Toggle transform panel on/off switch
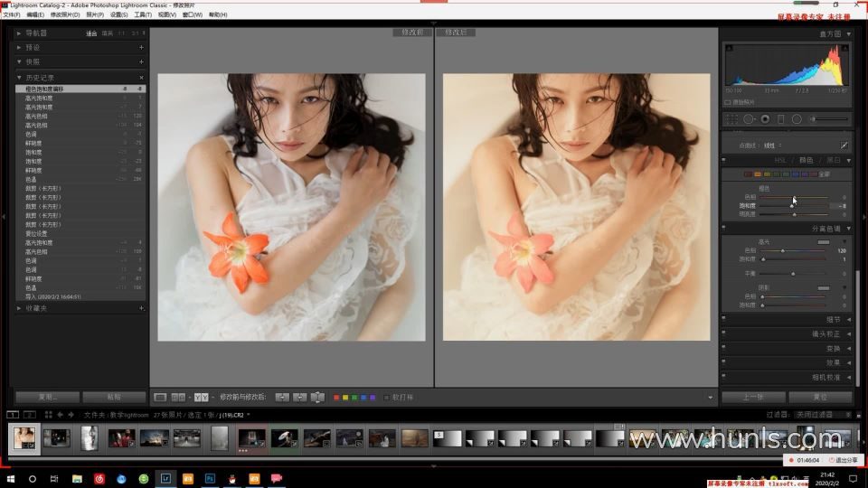This screenshot has width=868, height=488. 723,348
